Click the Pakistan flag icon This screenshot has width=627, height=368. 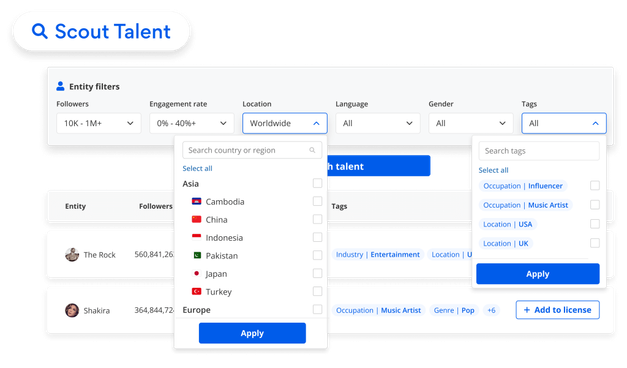pos(197,255)
